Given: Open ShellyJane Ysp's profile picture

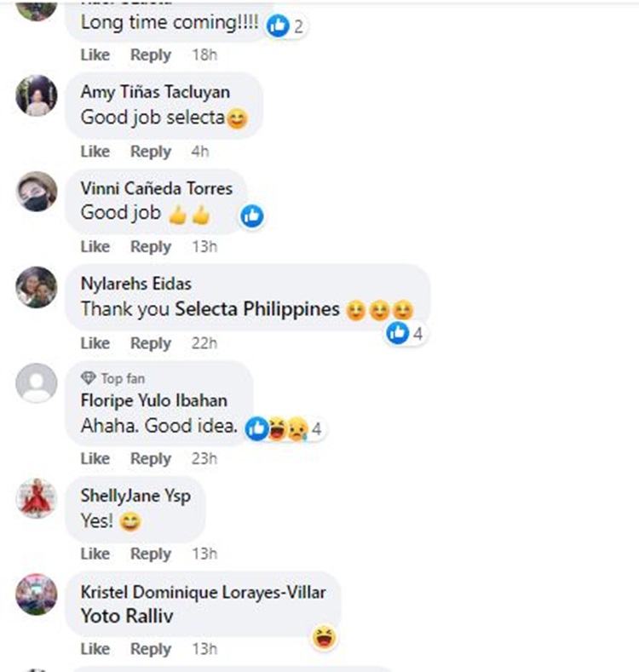Looking at the screenshot, I should (x=37, y=498).
